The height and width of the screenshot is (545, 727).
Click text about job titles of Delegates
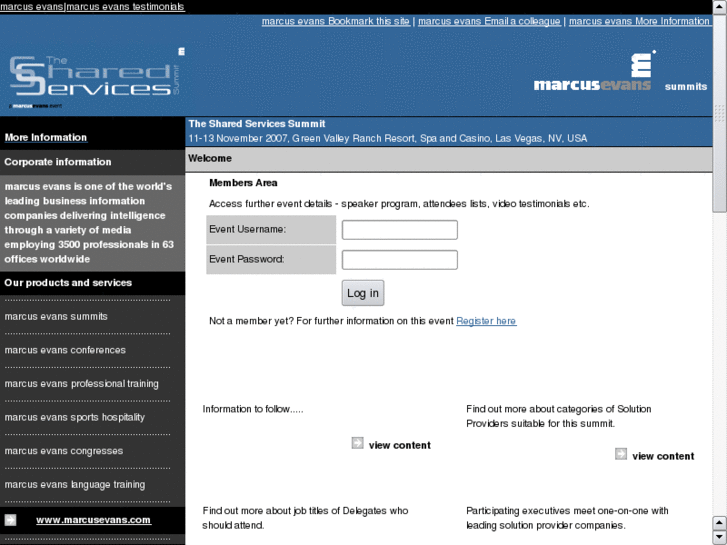tap(305, 518)
